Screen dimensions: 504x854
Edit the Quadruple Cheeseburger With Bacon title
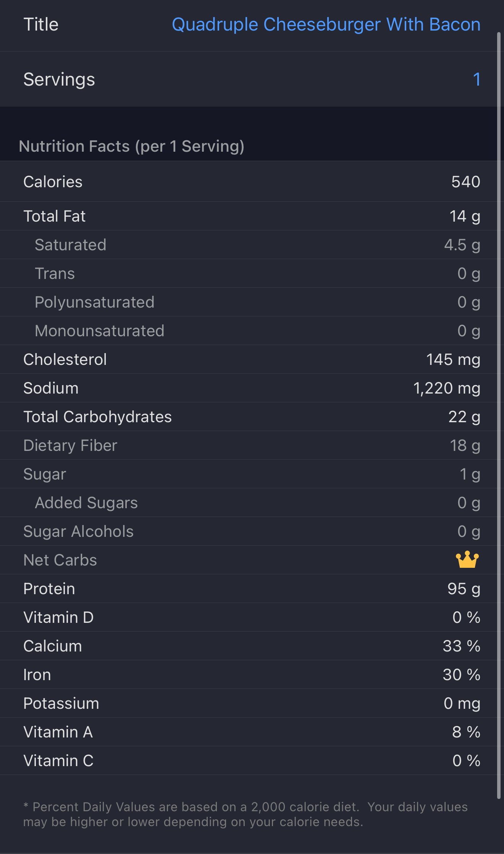coord(326,25)
